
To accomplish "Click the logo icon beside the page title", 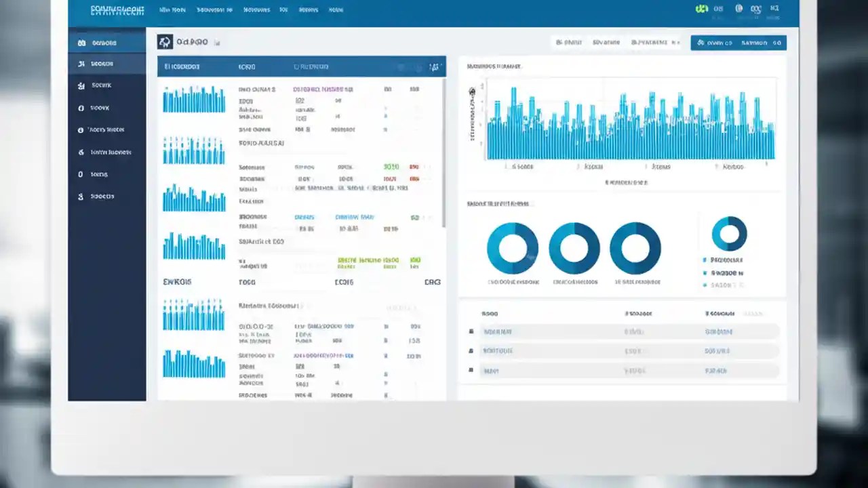I will 163,41.
